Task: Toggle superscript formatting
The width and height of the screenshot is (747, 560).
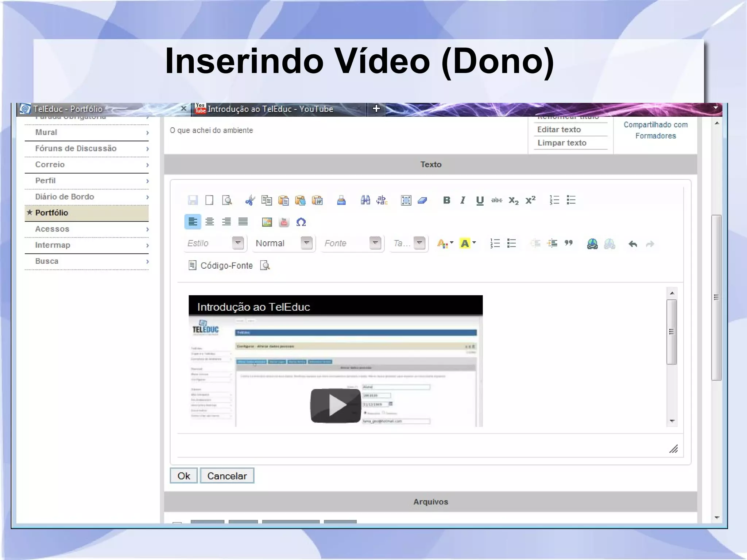Action: [530, 200]
